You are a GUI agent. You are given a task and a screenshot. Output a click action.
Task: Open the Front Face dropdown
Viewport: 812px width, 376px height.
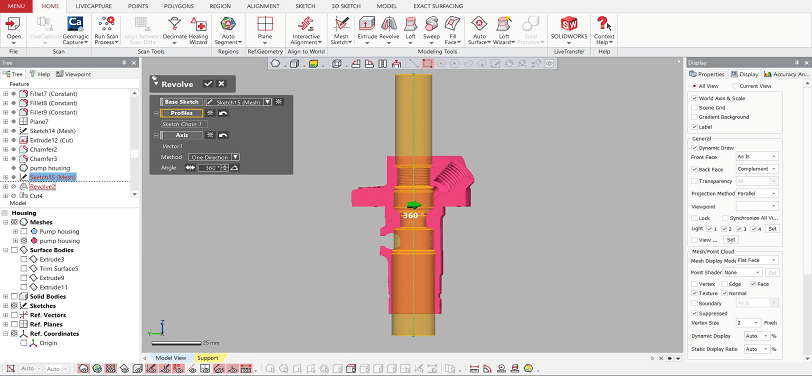tap(757, 156)
